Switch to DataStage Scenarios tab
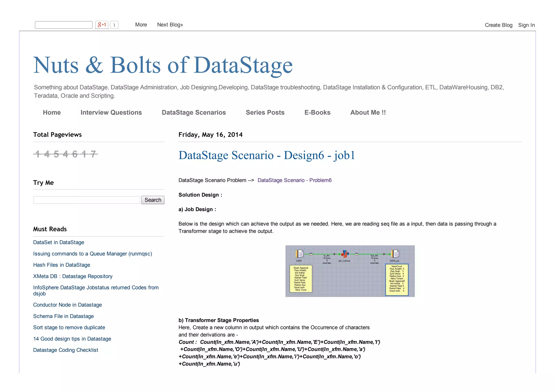Screen dimensions: 555x392 pos(194,113)
